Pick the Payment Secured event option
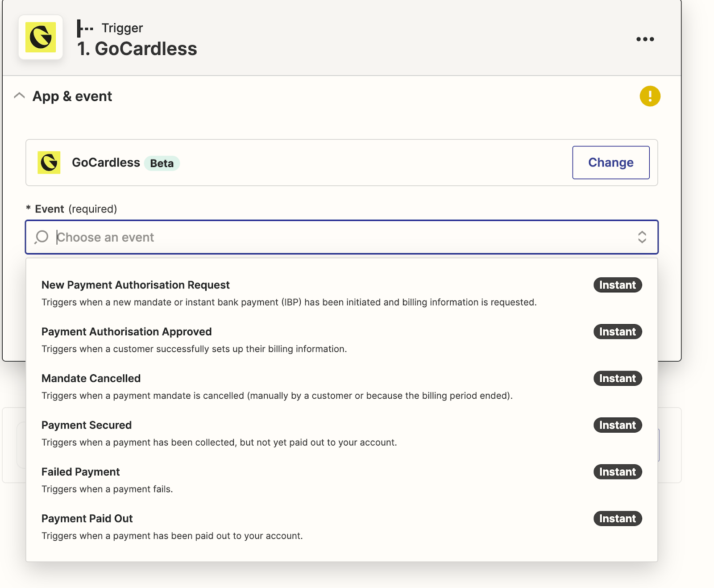 tap(87, 425)
